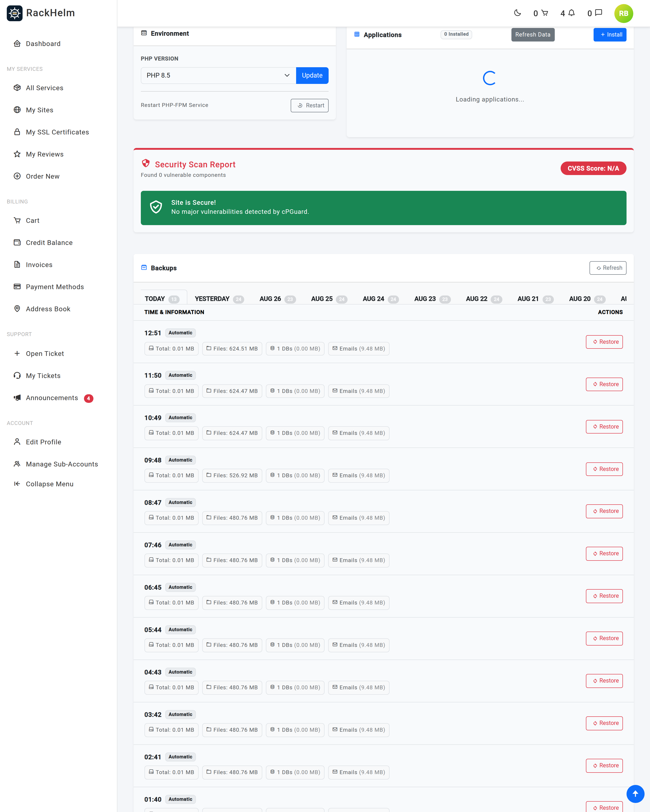Image resolution: width=650 pixels, height=812 pixels.
Task: Click the My Reviews star icon
Action: [x=17, y=154]
